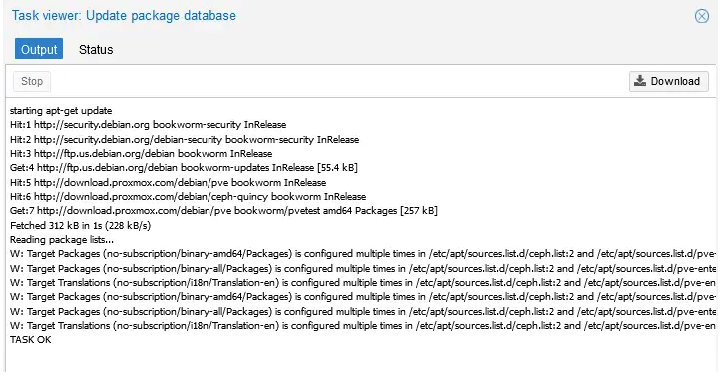Click the Stop button
Screen dimensions: 724x388
[x=32, y=81]
